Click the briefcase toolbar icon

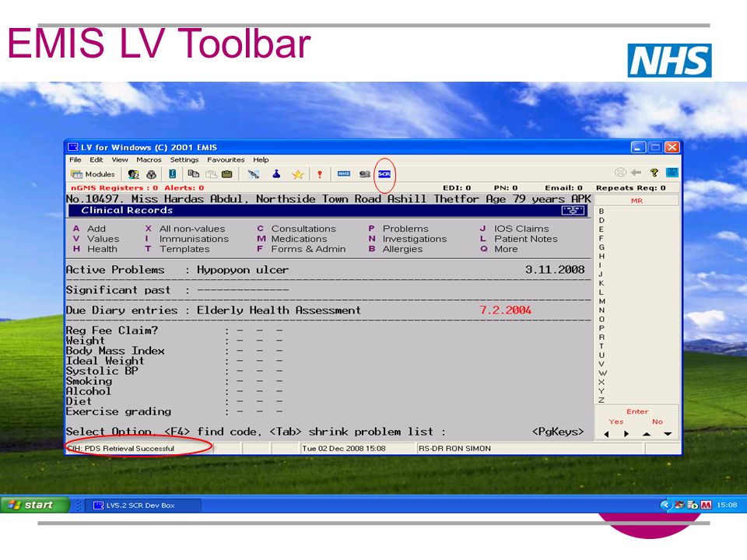point(227,174)
